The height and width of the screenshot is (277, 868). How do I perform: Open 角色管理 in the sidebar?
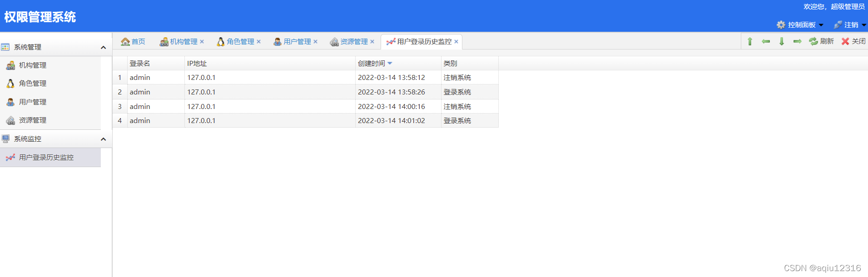[50, 84]
